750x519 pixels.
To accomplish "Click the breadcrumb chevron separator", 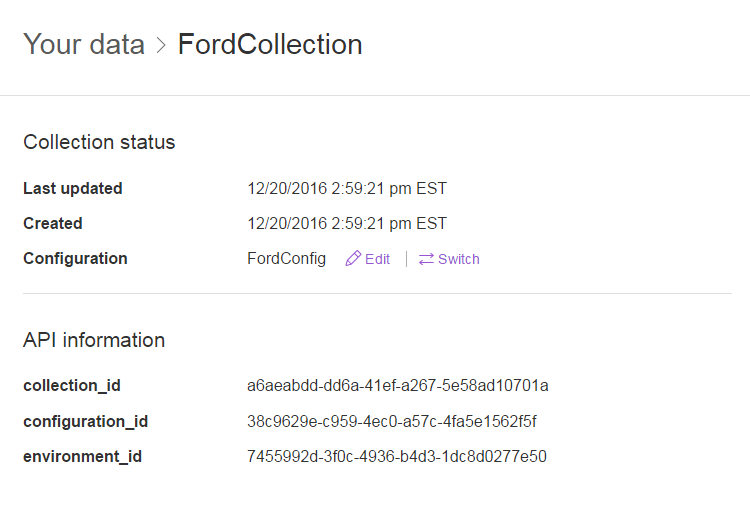I will [x=161, y=45].
